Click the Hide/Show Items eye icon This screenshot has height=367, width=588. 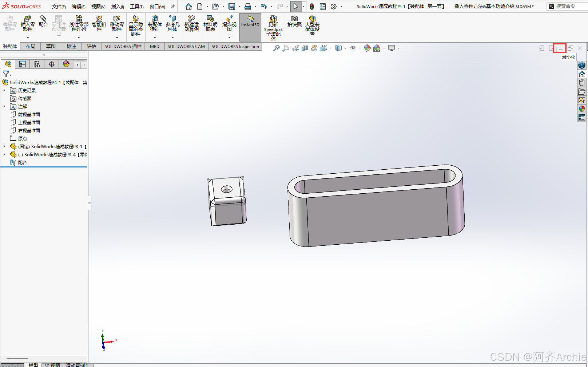pyautogui.click(x=353, y=48)
